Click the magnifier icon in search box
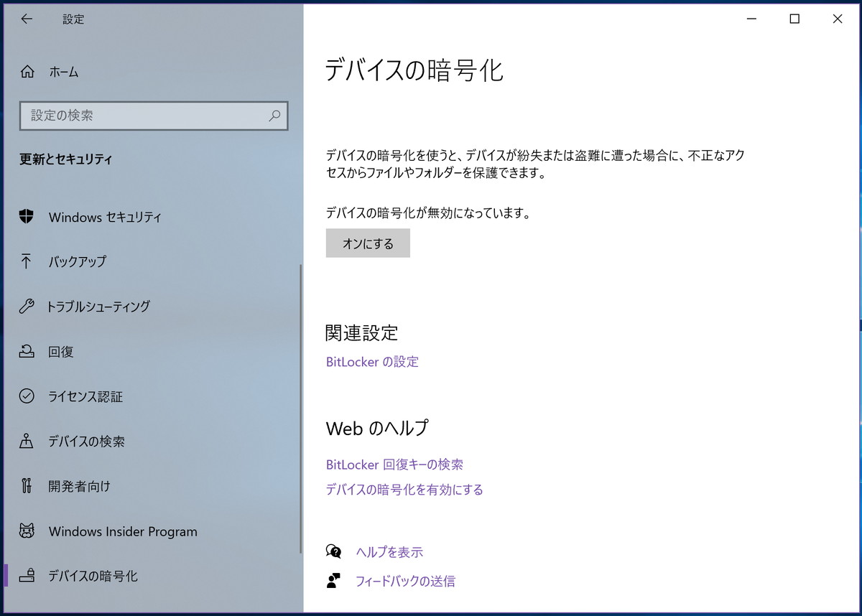Viewport: 862px width, 616px height. (x=274, y=115)
